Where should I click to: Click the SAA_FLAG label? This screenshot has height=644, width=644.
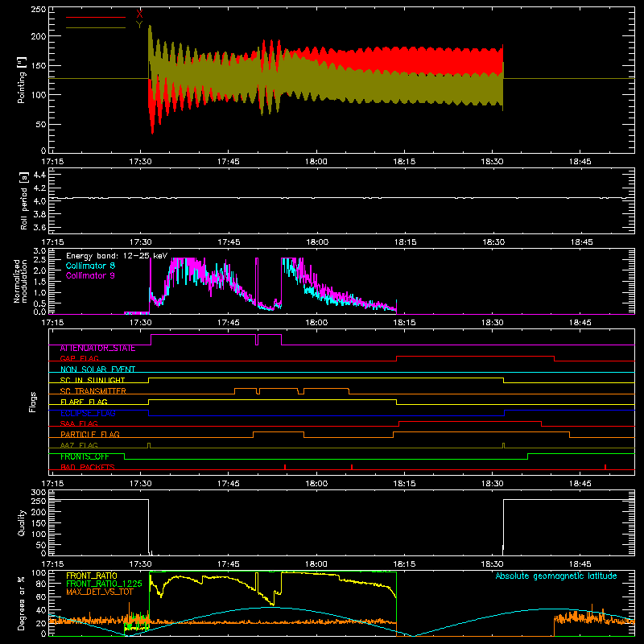coord(79,423)
